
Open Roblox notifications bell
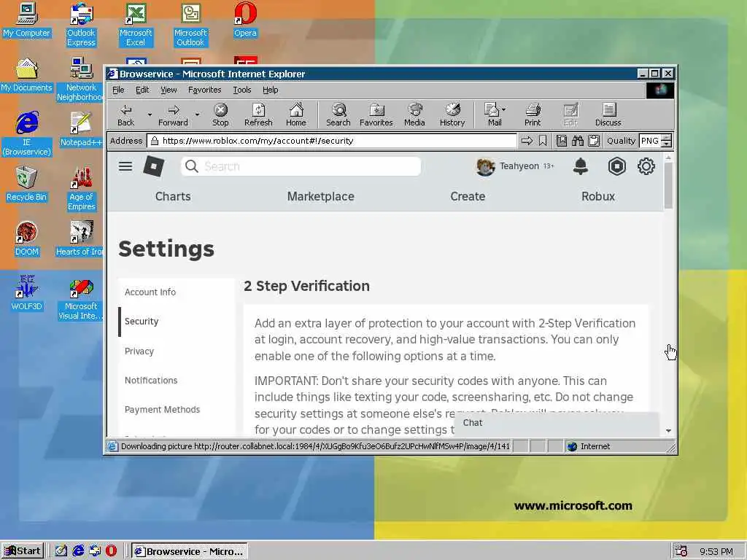coord(580,166)
